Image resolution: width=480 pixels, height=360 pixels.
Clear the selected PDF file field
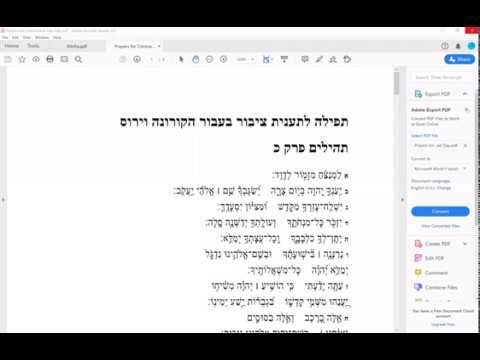click(x=465, y=146)
